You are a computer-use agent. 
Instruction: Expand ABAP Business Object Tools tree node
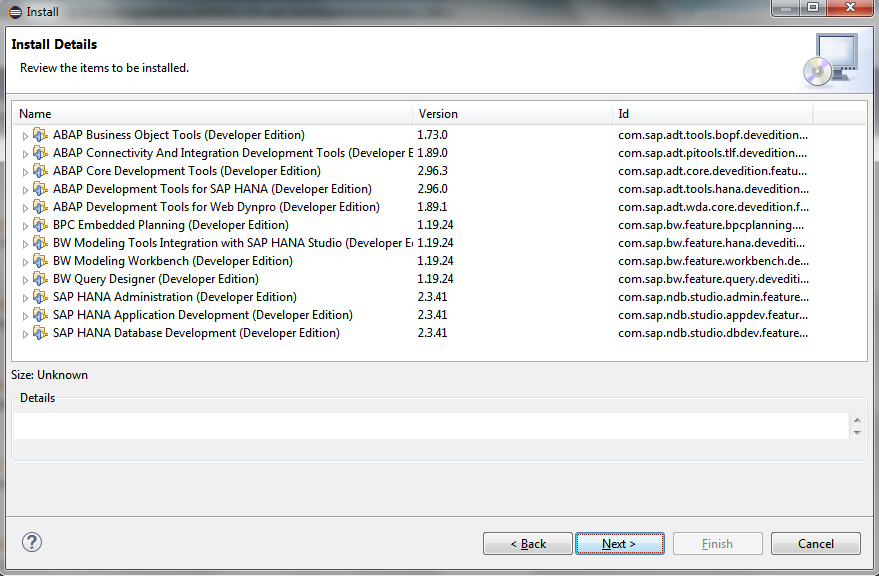coord(25,136)
